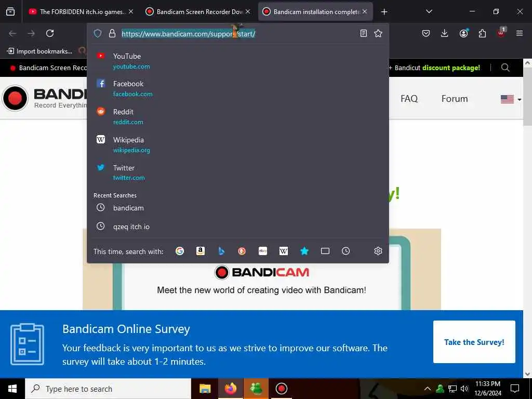Click the Windows taskbar search box

108,389
